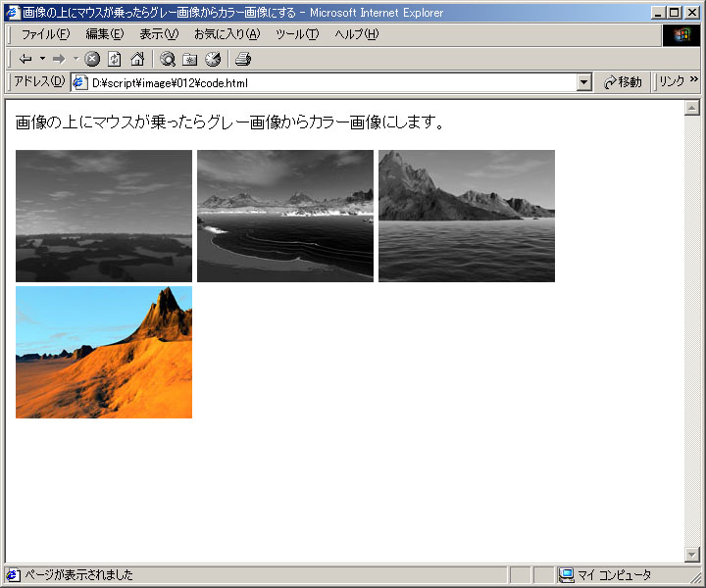Viewport: 706px width, 588px height.
Task: Click the アドレス(D) label
Action: (39, 81)
